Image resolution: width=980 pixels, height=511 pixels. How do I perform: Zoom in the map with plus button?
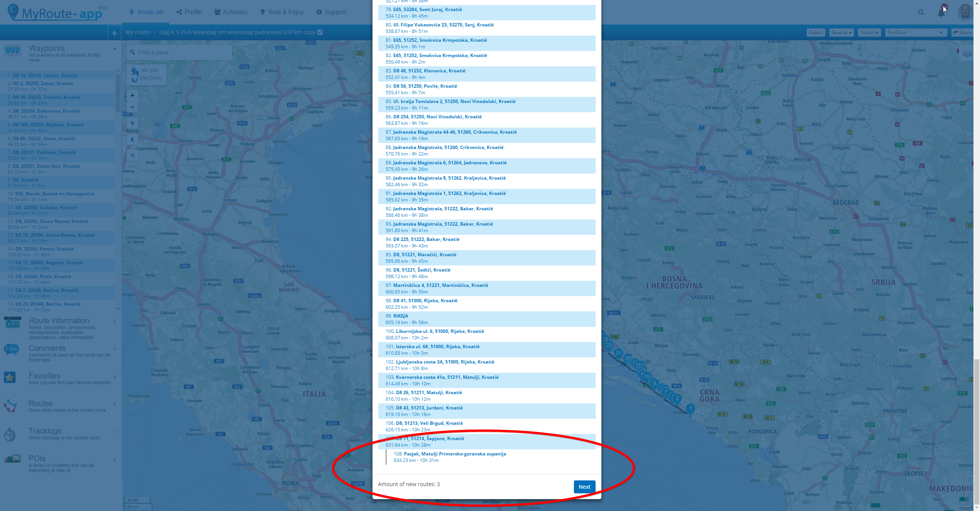(132, 95)
